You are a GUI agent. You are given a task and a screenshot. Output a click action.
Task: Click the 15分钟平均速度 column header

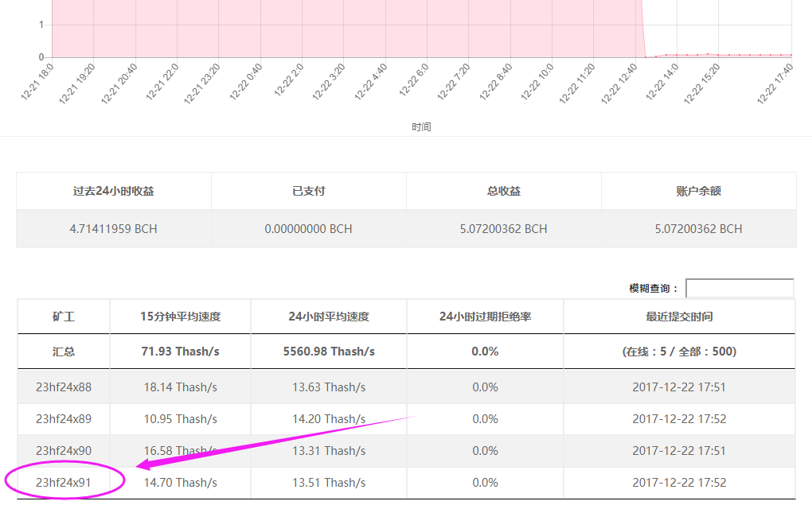coord(180,317)
